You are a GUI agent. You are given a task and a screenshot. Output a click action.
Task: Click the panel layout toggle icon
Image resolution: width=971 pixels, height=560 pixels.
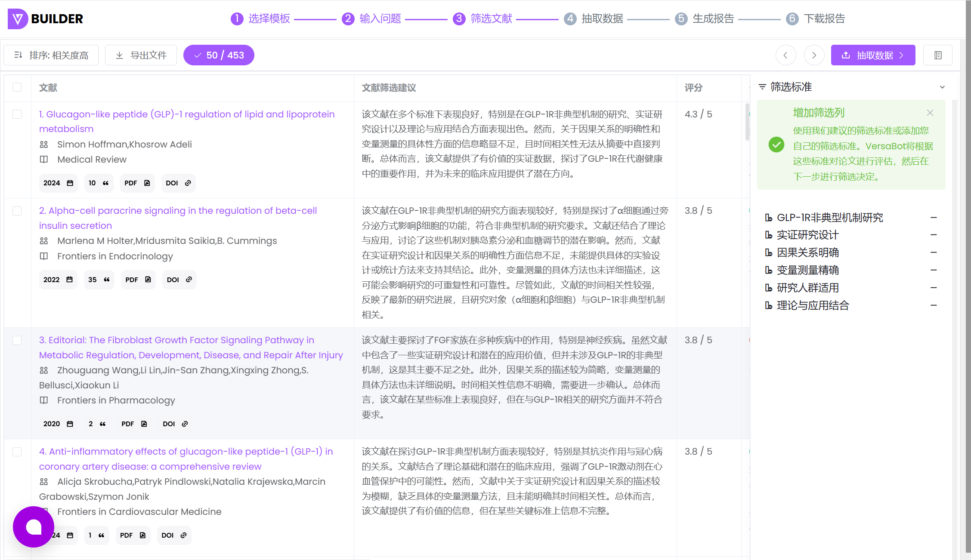pos(938,55)
